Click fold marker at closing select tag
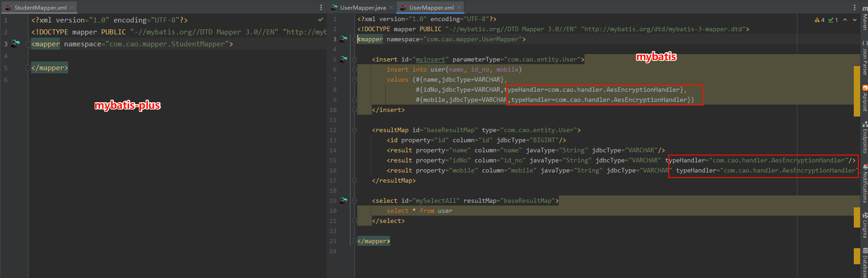The image size is (868, 278). tap(355, 221)
